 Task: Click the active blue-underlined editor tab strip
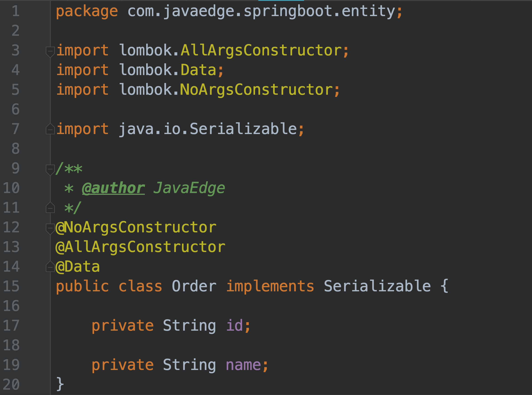point(281,0)
